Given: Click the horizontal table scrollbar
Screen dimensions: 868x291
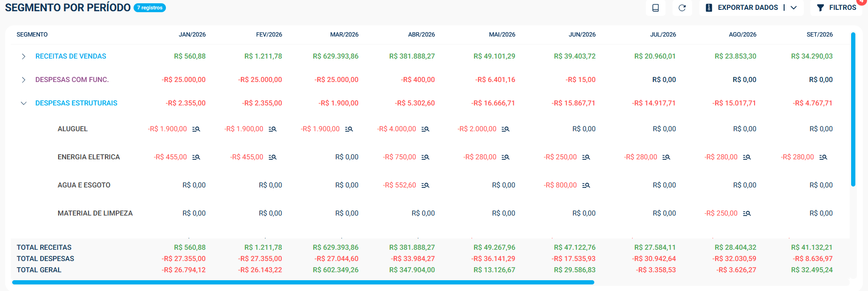Looking at the screenshot, I should click(x=303, y=283).
